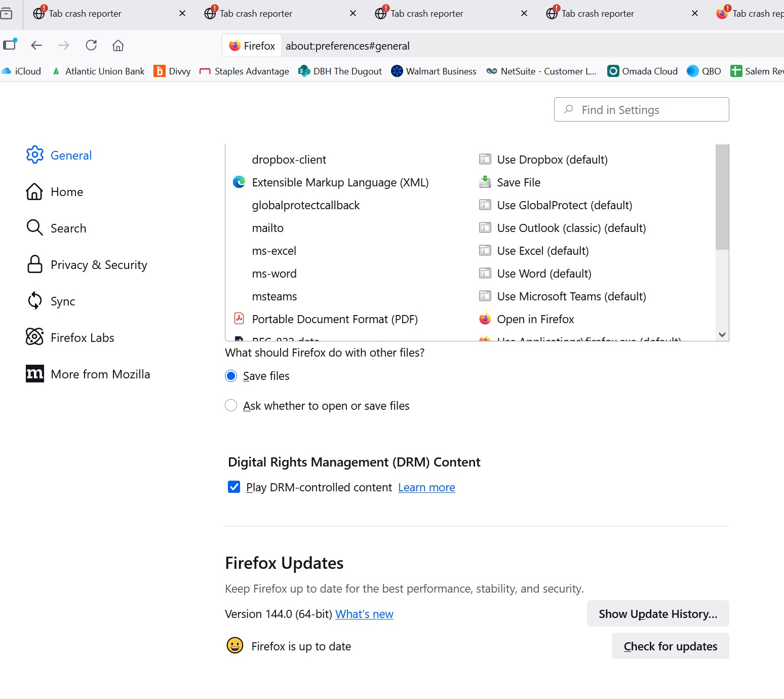The image size is (784, 699).
Task: Open the What's new link
Action: (364, 614)
